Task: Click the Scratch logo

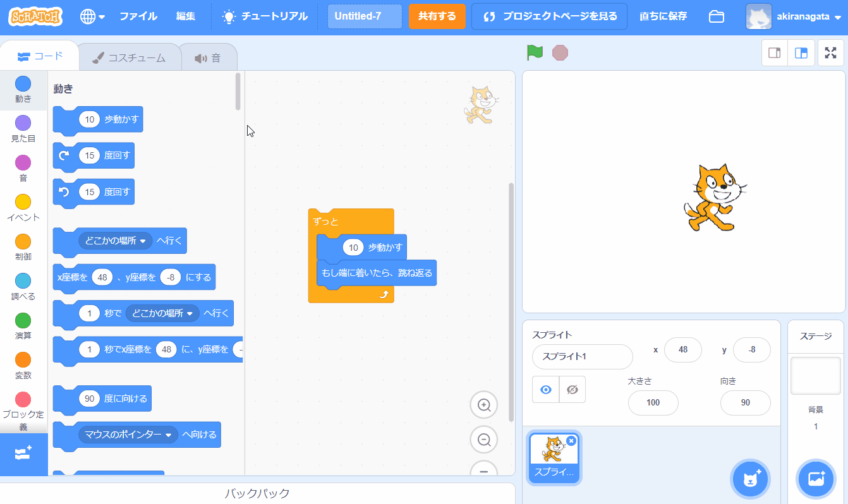Action: pyautogui.click(x=35, y=16)
